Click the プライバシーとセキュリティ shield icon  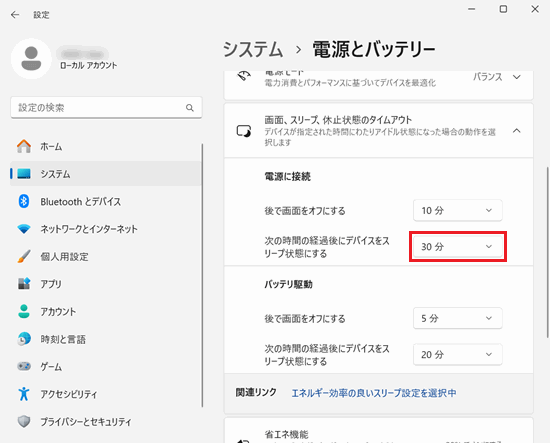24,421
